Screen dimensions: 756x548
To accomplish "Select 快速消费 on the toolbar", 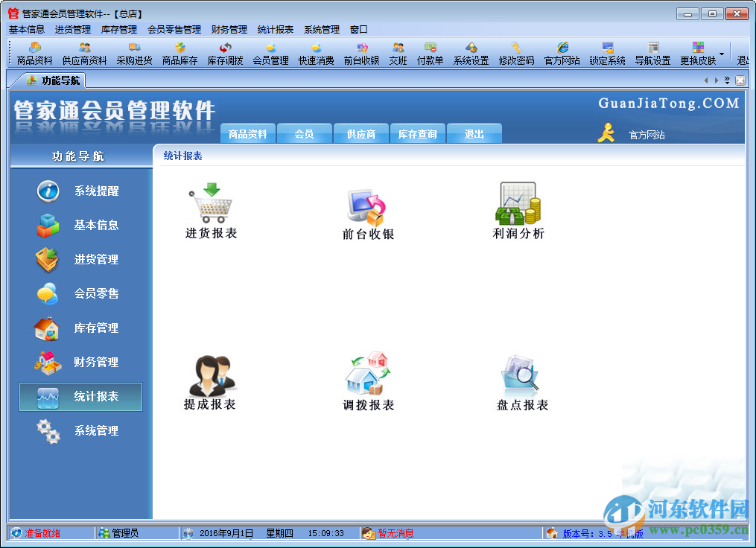I will point(316,54).
